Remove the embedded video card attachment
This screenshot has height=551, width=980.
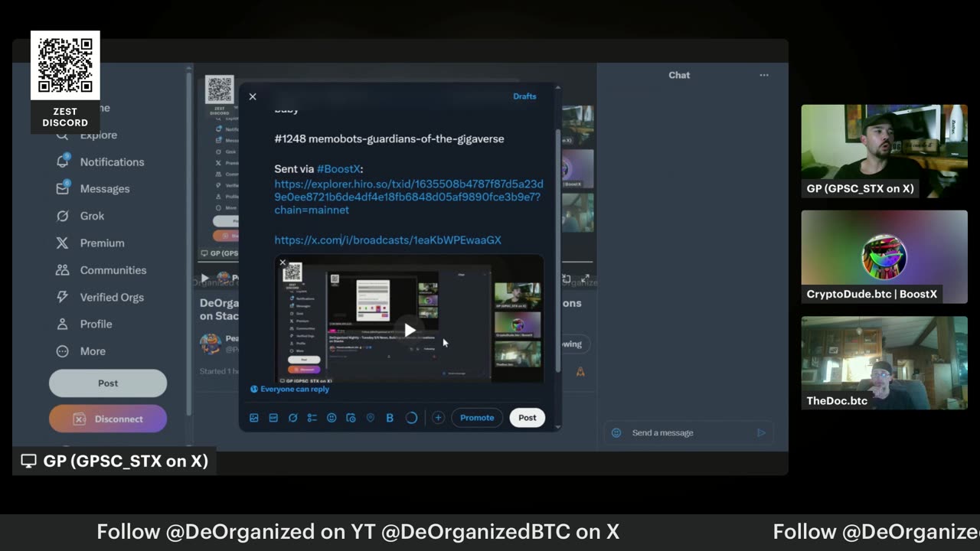pyautogui.click(x=283, y=262)
